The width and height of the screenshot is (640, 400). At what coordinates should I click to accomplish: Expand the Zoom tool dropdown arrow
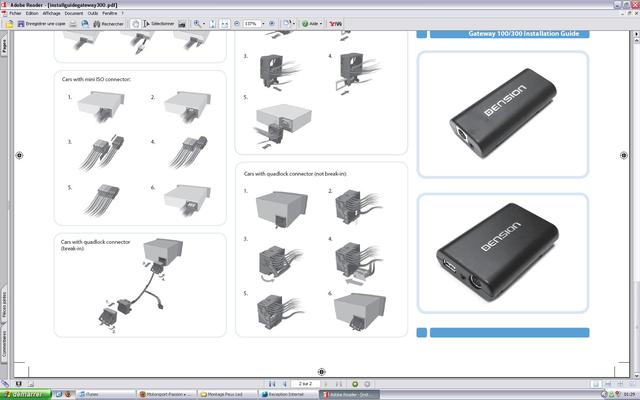[x=204, y=24]
